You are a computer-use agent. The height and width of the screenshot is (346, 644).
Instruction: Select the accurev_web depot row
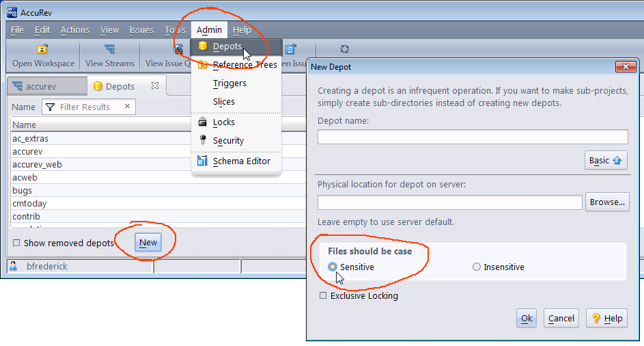pyautogui.click(x=158, y=165)
